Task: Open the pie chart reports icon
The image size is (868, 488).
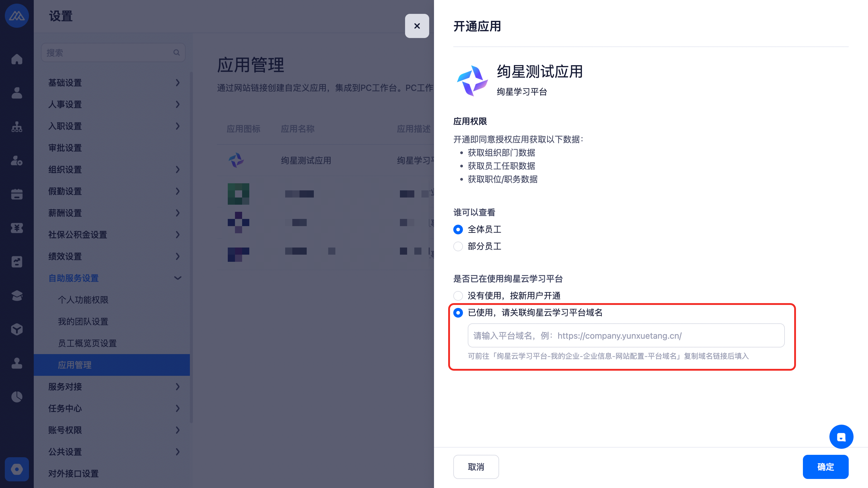Action: point(17,397)
